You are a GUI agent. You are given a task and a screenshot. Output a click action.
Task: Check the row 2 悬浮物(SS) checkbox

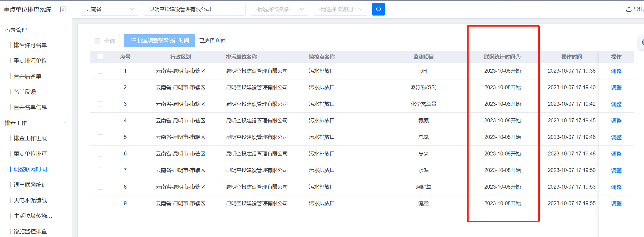pos(100,87)
